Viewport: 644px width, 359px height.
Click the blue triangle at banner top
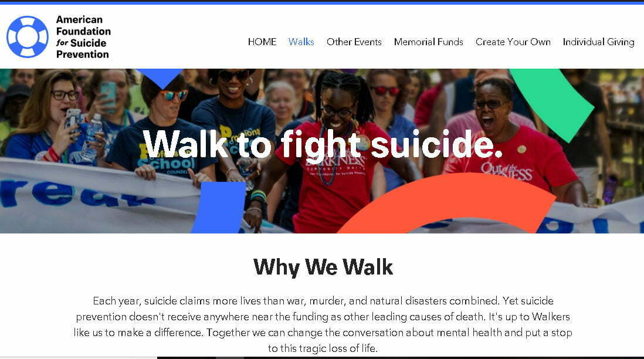tap(160, 78)
